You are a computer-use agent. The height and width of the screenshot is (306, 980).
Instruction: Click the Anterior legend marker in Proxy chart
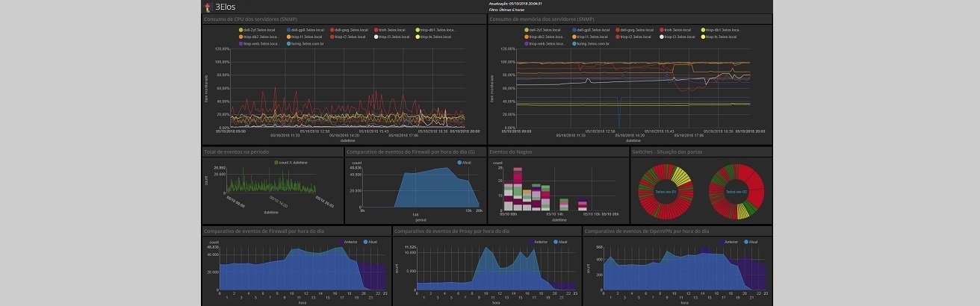coord(531,242)
